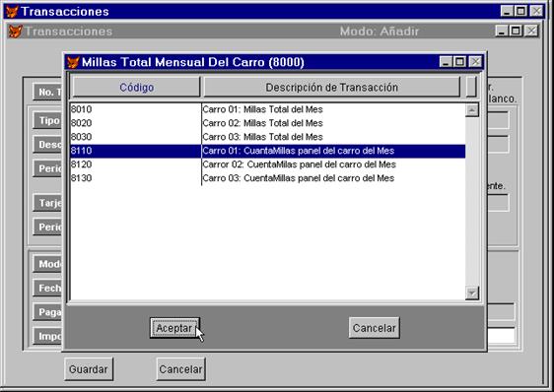Minimize the Millas Total Mensual dialog
554x392 pixels.
446,62
